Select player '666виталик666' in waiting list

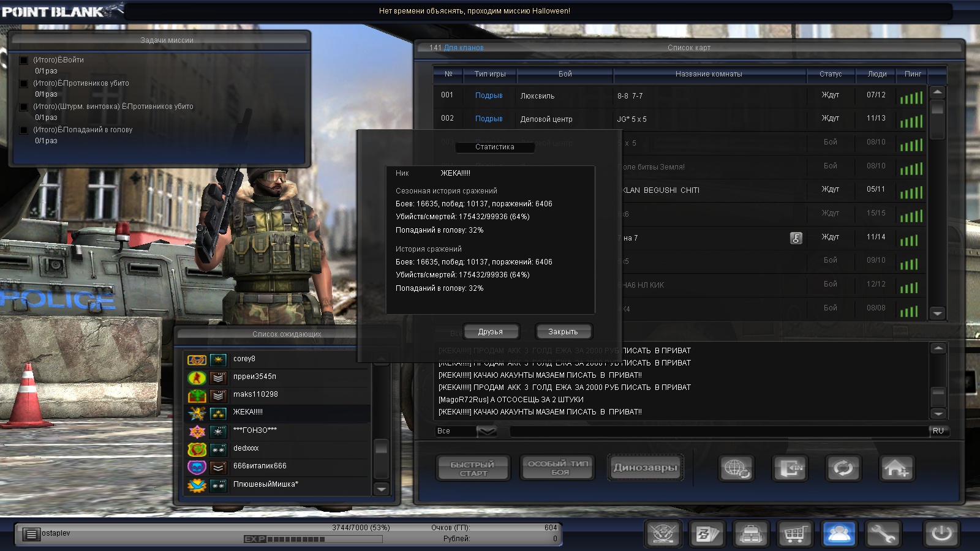click(x=277, y=467)
